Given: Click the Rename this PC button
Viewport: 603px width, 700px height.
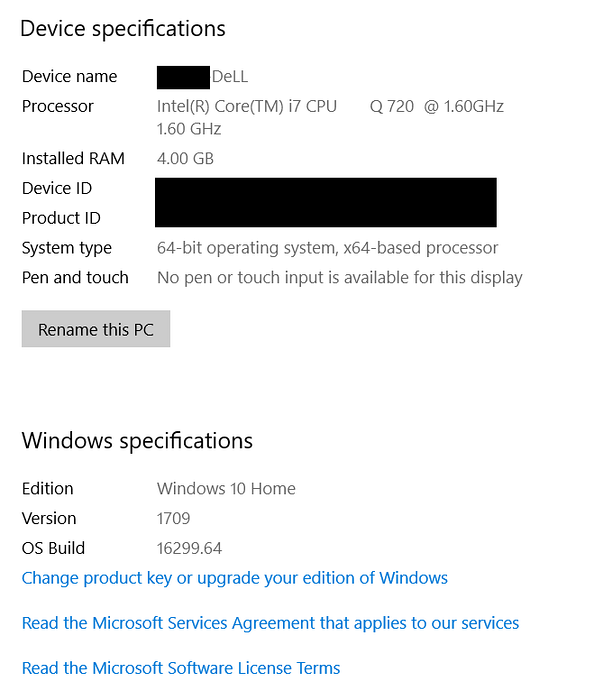Looking at the screenshot, I should coord(96,329).
